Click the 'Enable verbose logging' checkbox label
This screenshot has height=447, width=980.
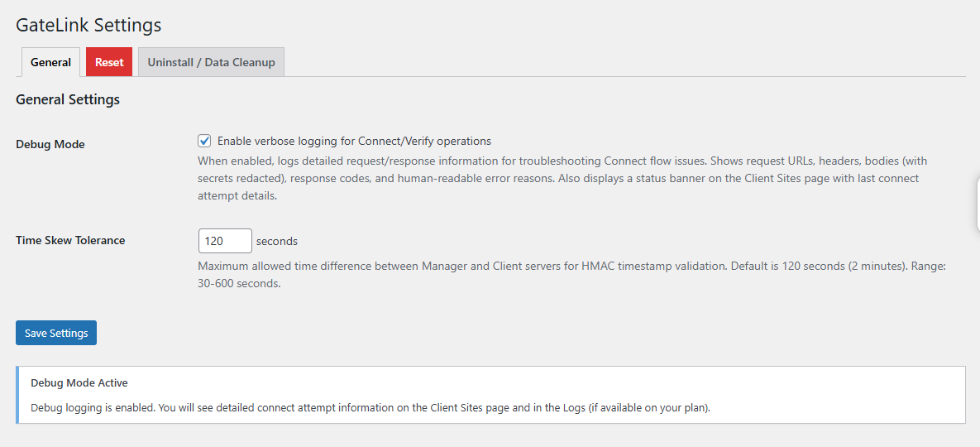pos(354,141)
